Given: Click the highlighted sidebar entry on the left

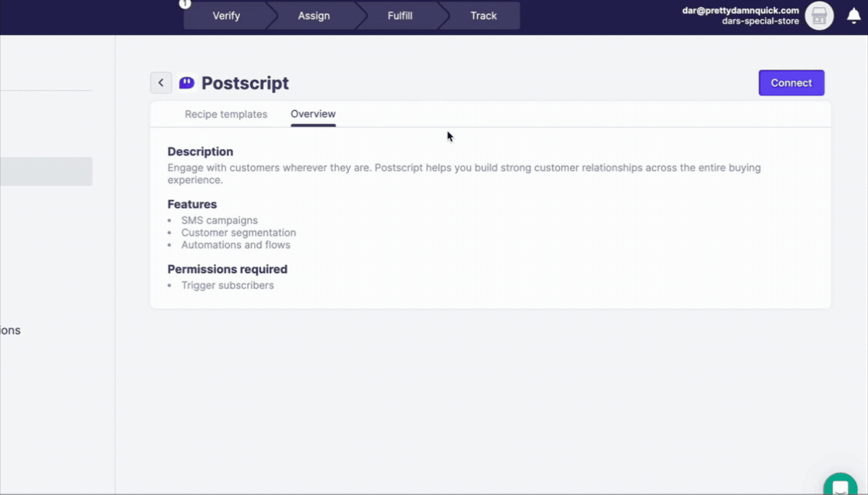Looking at the screenshot, I should (x=46, y=171).
